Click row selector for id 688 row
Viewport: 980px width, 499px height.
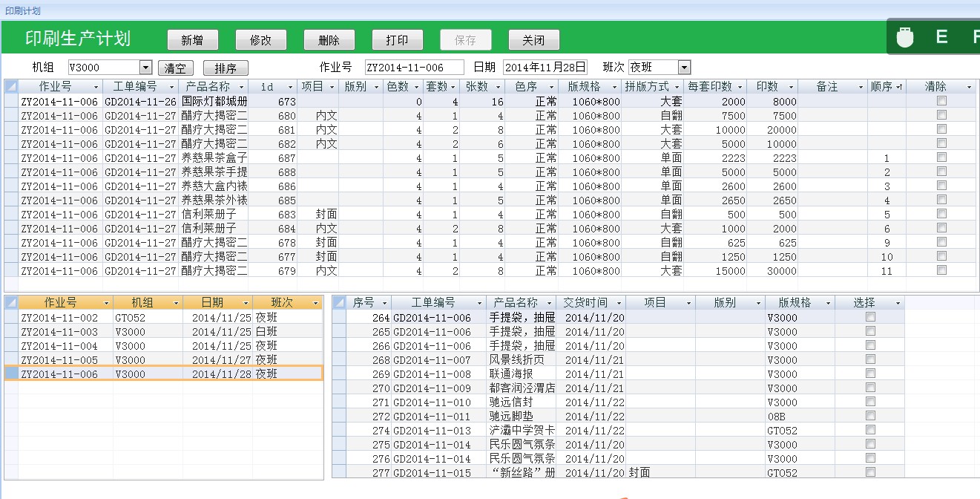coord(11,172)
